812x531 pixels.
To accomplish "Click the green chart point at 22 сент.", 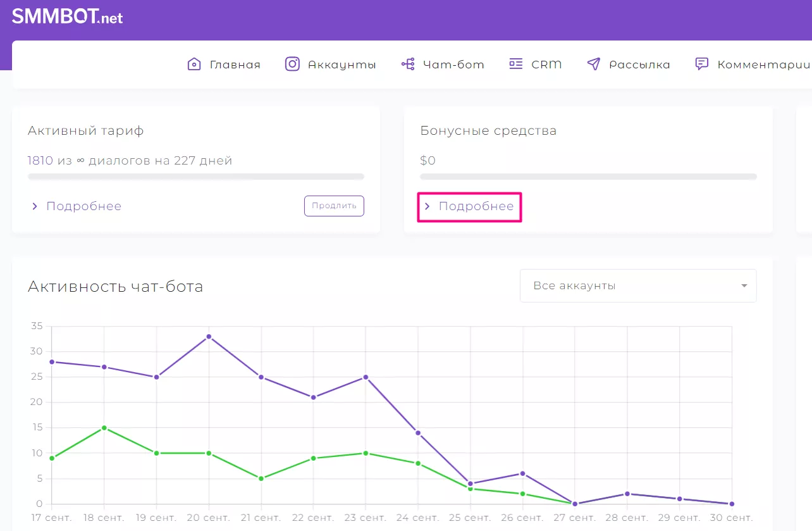I will pos(314,458).
